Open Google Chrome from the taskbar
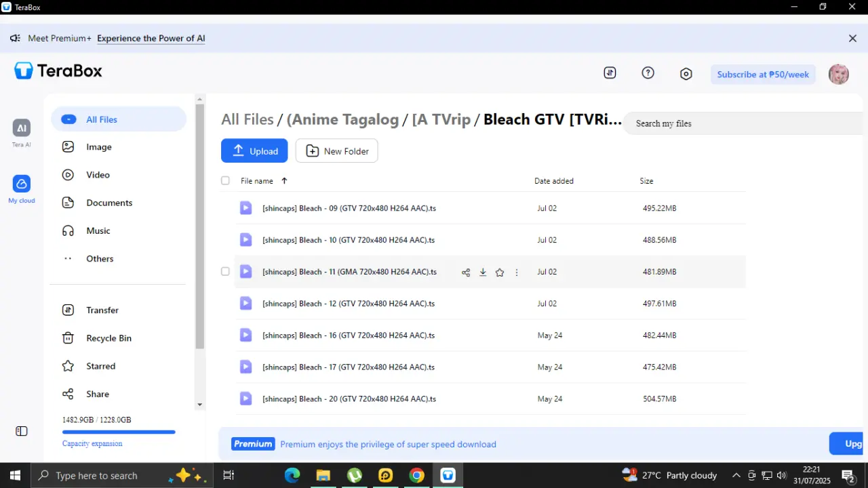The image size is (868, 488). (x=417, y=476)
